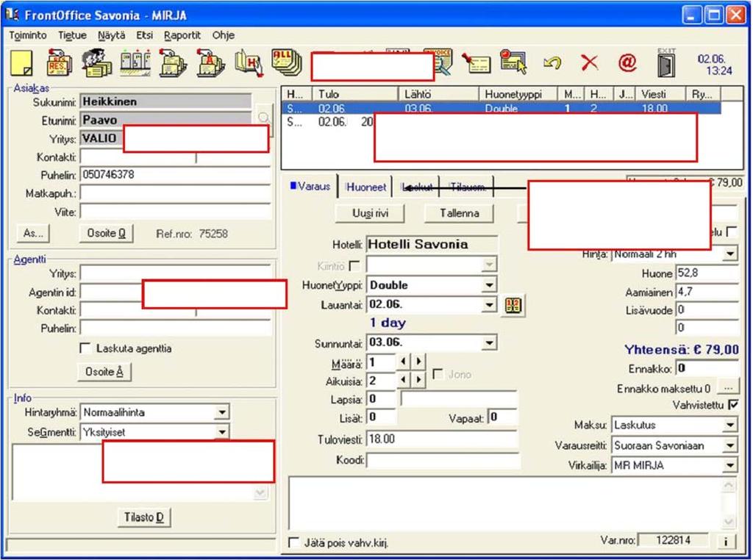
Task: Decrease Määrä with the left arrow
Action: (x=404, y=362)
